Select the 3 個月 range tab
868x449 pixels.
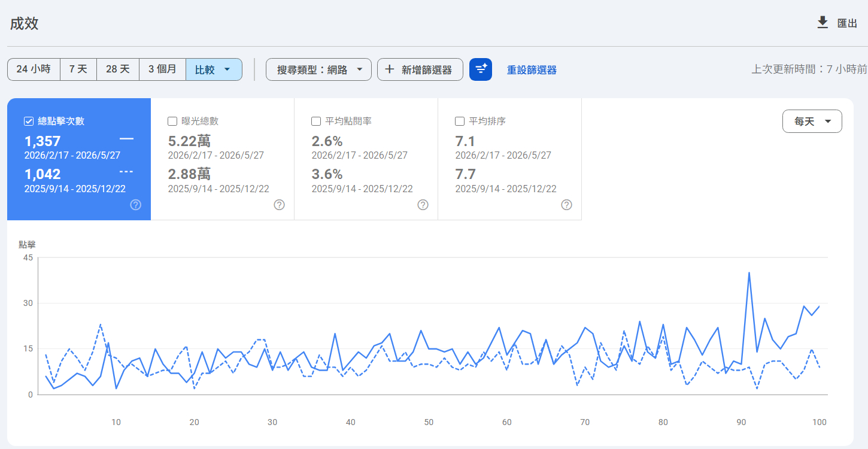pyautogui.click(x=163, y=69)
